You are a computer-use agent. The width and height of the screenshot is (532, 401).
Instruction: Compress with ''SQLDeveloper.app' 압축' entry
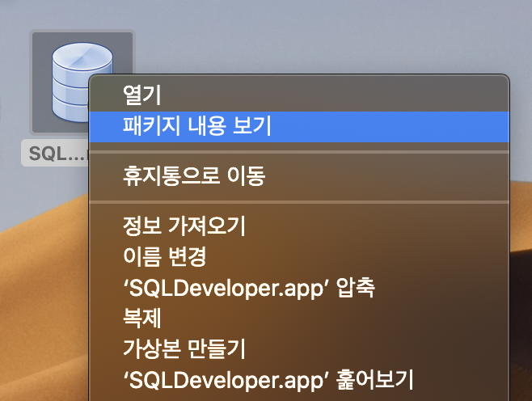click(x=299, y=287)
